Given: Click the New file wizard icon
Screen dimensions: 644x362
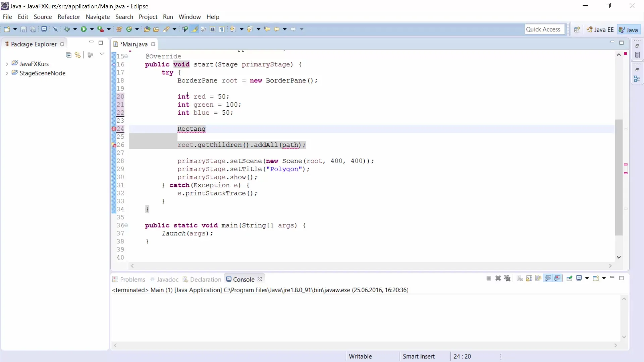Looking at the screenshot, I should [x=7, y=29].
